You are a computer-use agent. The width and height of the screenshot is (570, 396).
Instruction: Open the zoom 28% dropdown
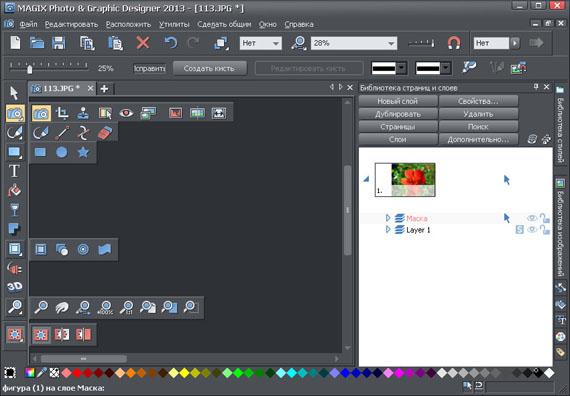(391, 43)
